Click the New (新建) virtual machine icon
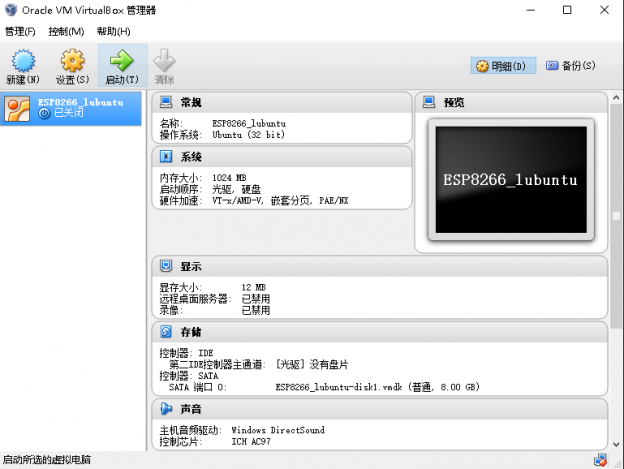 [x=23, y=61]
